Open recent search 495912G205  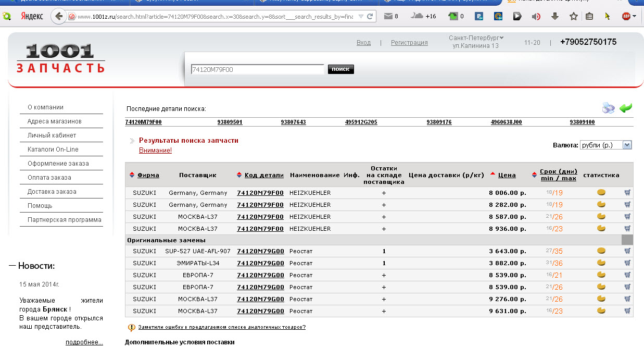pyautogui.click(x=361, y=122)
